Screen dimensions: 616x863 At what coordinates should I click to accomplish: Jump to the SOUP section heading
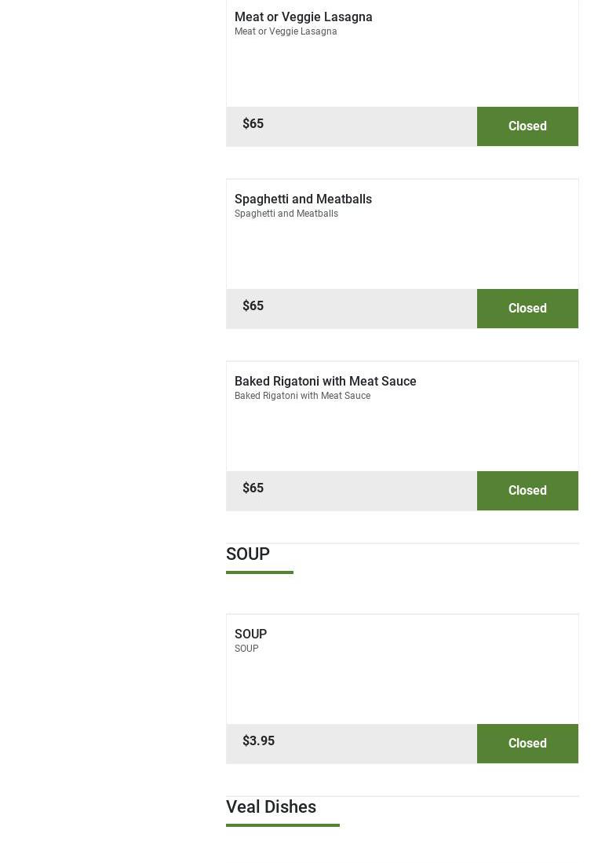click(x=248, y=554)
